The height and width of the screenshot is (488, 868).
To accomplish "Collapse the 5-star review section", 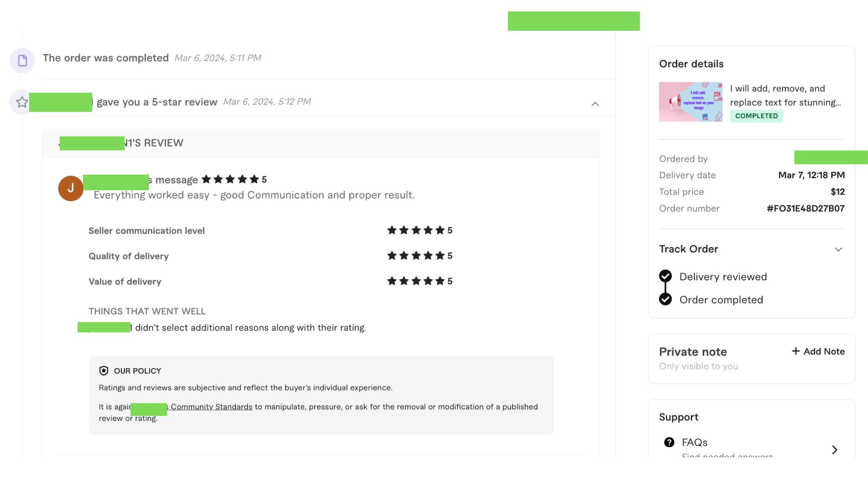I will pos(595,104).
